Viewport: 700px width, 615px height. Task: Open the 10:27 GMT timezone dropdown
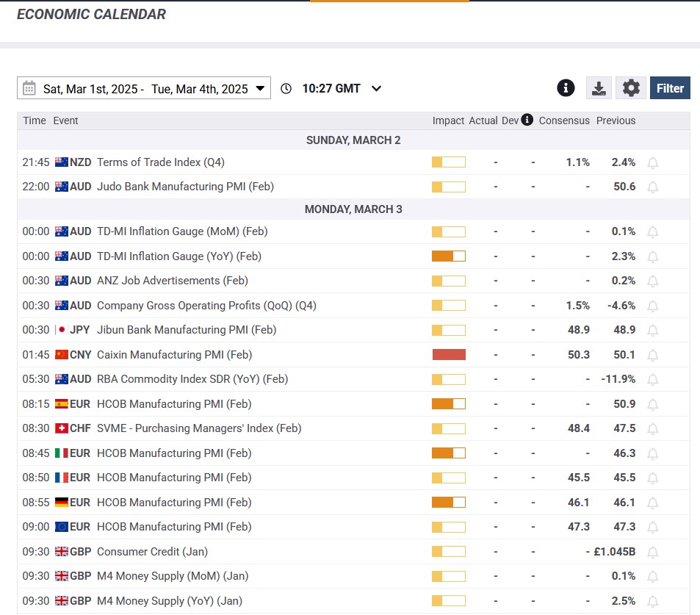(376, 89)
